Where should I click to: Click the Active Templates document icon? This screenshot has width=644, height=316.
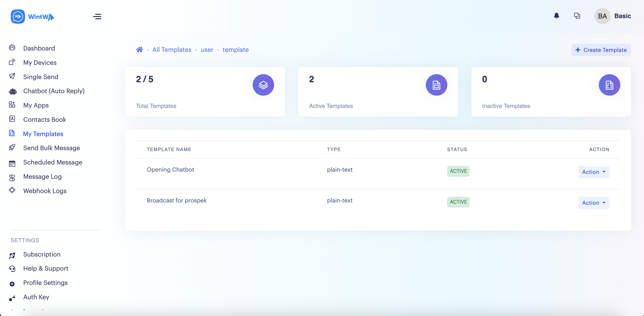[x=436, y=85]
